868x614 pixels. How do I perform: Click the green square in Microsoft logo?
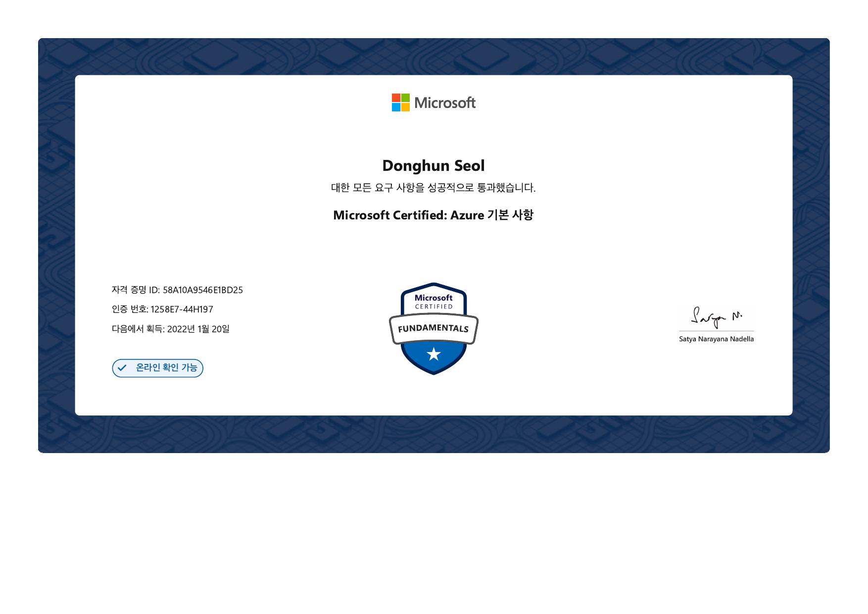pos(405,98)
